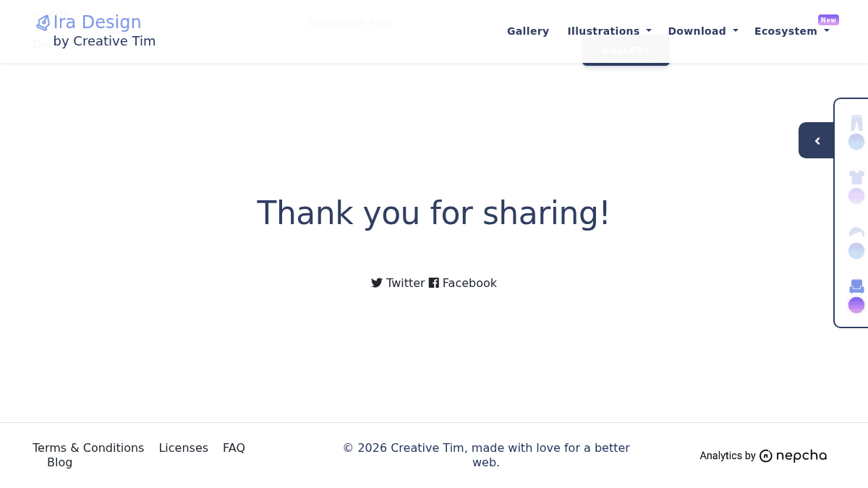Select the hair icon in side panel

click(856, 232)
